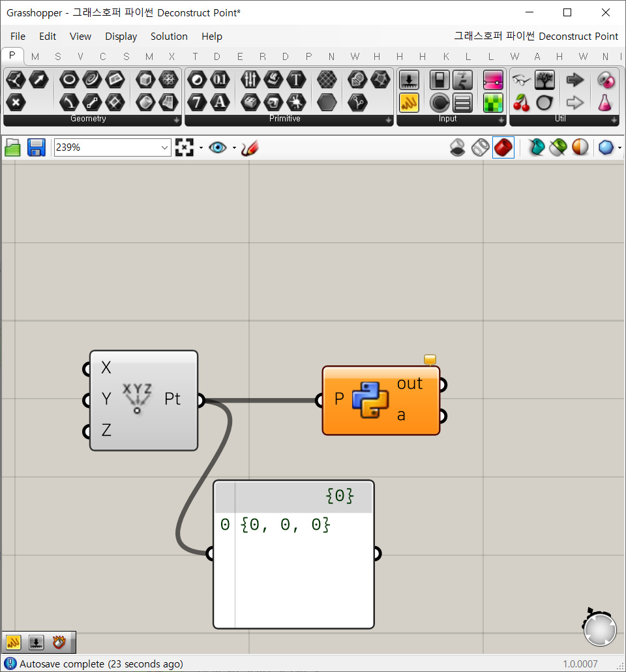Open the 239% zoom level dropdown
This screenshot has height=672, width=626.
pyautogui.click(x=164, y=148)
